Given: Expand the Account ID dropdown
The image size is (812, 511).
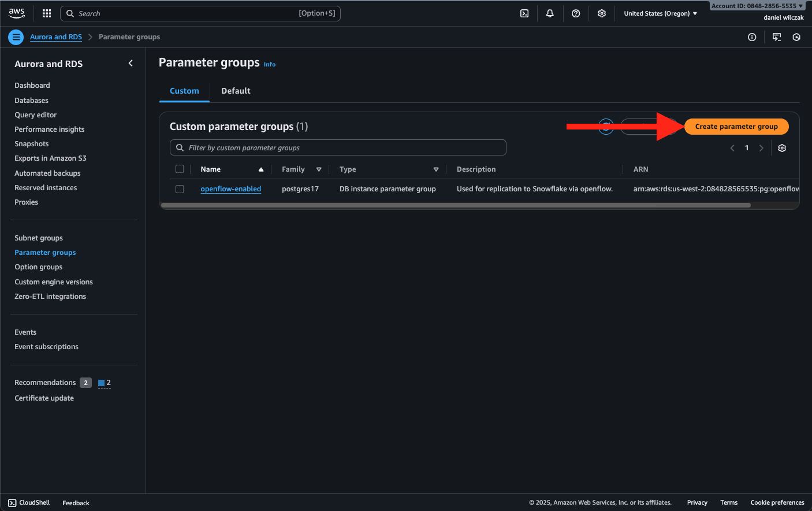Looking at the screenshot, I should (x=757, y=6).
